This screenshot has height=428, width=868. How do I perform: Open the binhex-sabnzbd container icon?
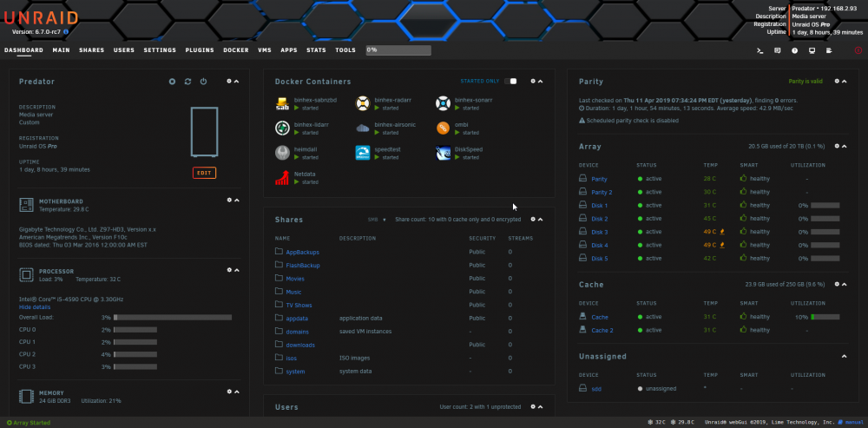[x=282, y=103]
